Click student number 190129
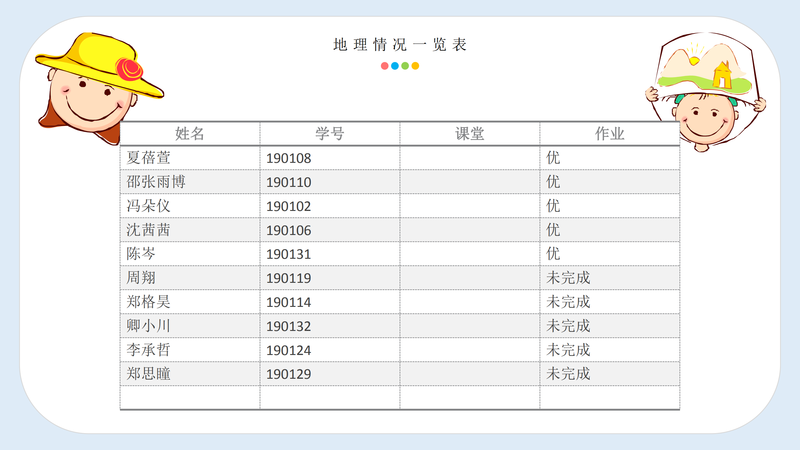This screenshot has width=800, height=450. pyautogui.click(x=289, y=374)
